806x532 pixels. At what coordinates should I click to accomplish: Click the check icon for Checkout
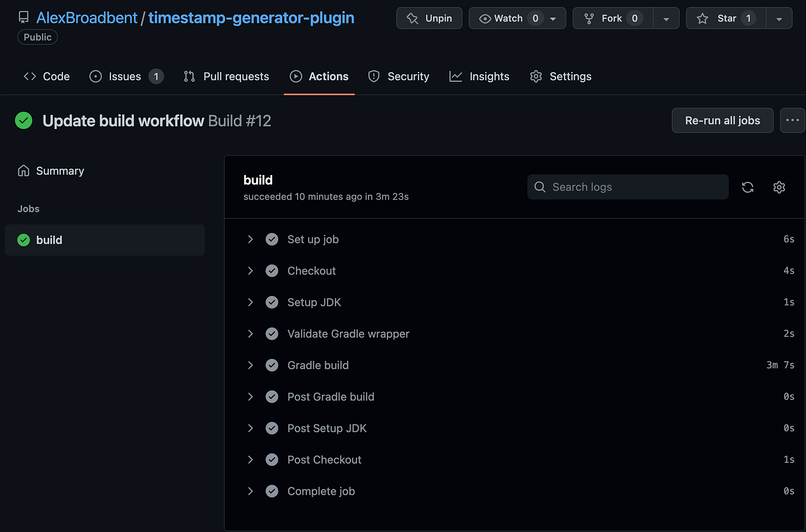coord(272,271)
